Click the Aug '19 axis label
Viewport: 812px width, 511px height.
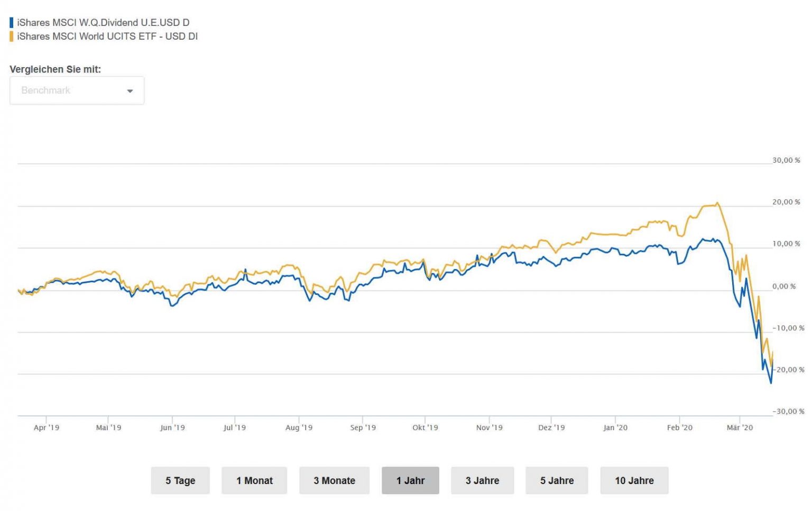[x=299, y=428]
